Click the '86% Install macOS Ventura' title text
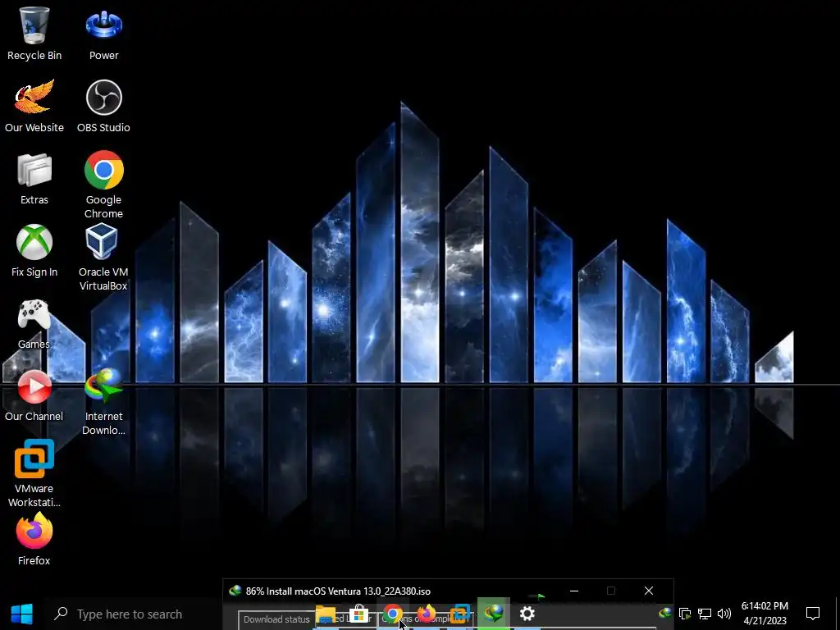 click(x=338, y=591)
